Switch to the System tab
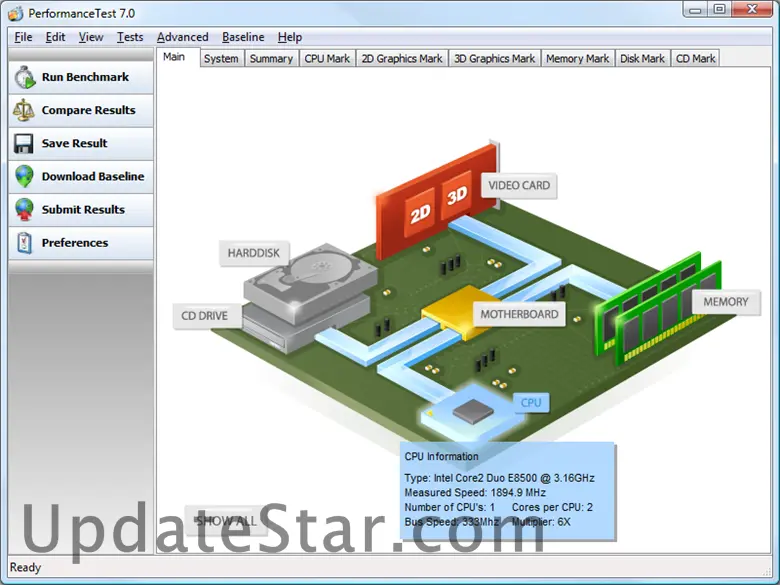Viewport: 780px width, 585px height. click(221, 59)
